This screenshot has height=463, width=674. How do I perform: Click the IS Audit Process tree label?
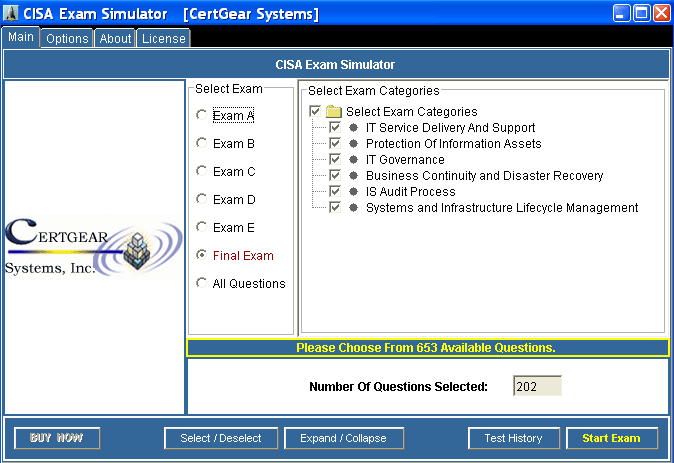(411, 191)
